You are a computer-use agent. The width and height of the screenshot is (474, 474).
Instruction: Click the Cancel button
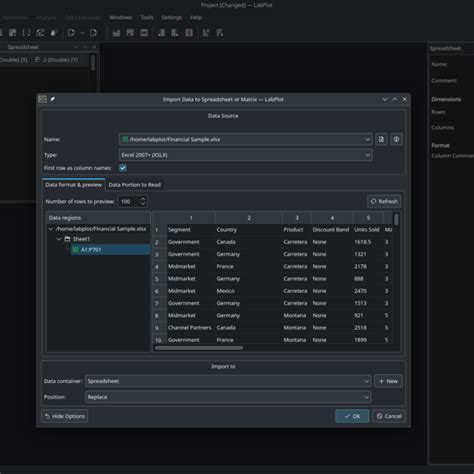[x=389, y=416]
